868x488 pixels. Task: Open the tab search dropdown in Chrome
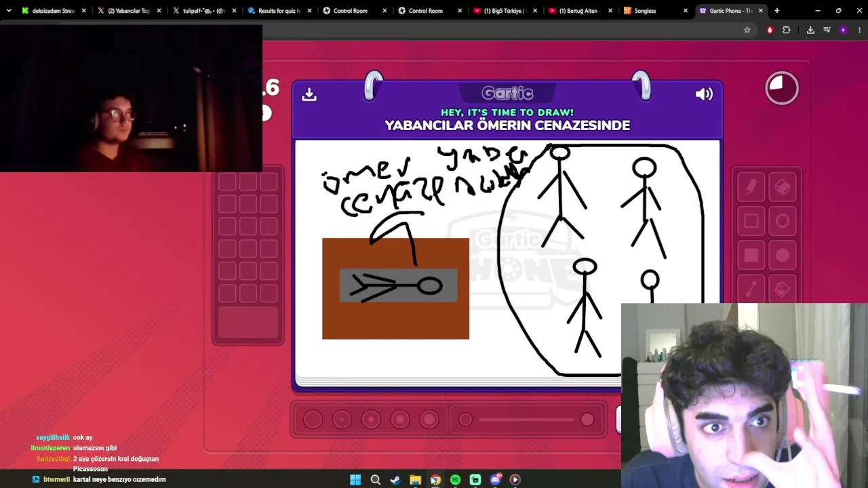click(x=9, y=11)
